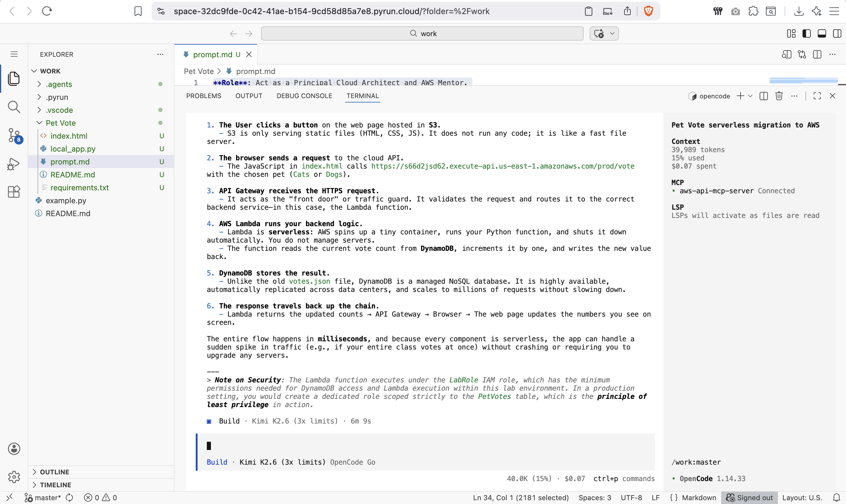Bookmark this page in the browser
Viewport: 846px width, 504px height.
138,11
